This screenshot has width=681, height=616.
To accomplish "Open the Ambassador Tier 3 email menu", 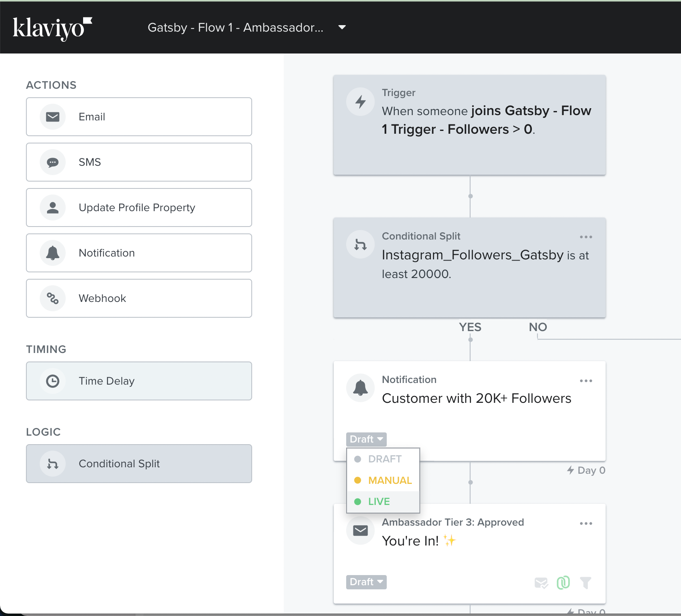I will pos(586,523).
